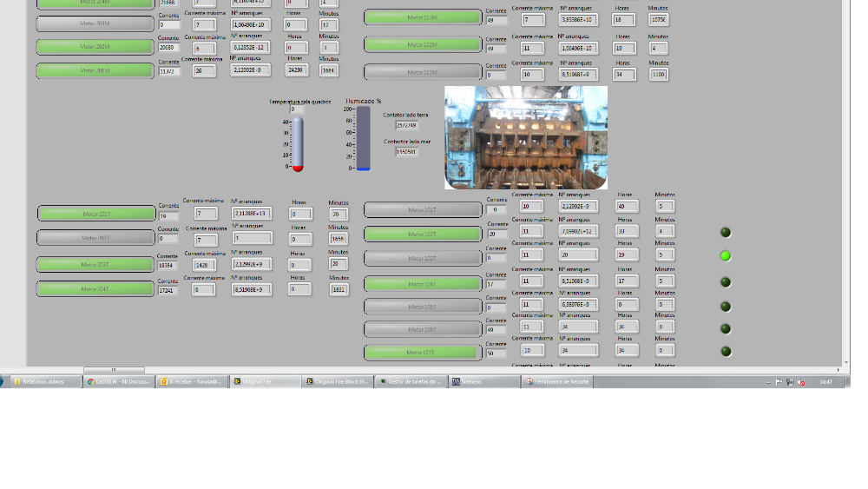Toggle the Motor 201T button
Image resolution: width=868 pixels, height=489 pixels.
96,214
